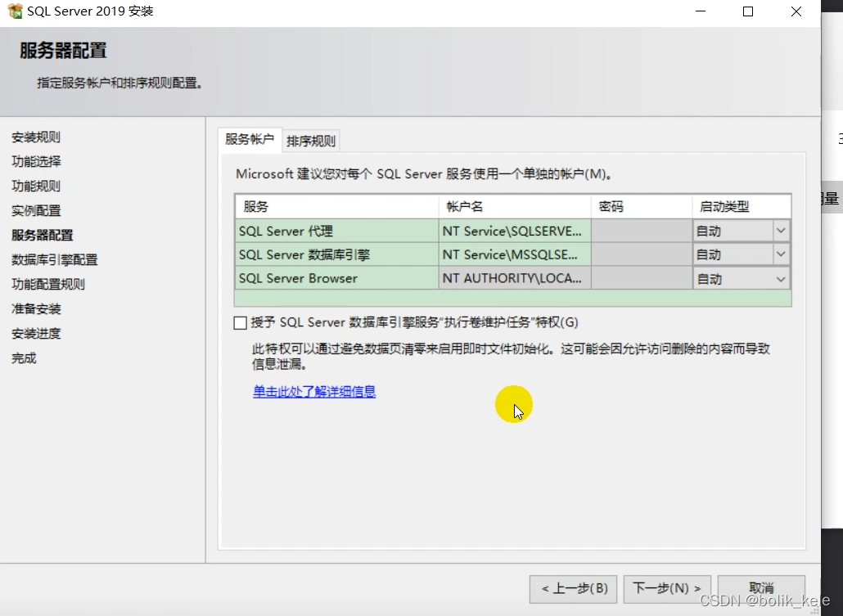
Task: Click the 启动类型 column header
Action: pyautogui.click(x=742, y=206)
